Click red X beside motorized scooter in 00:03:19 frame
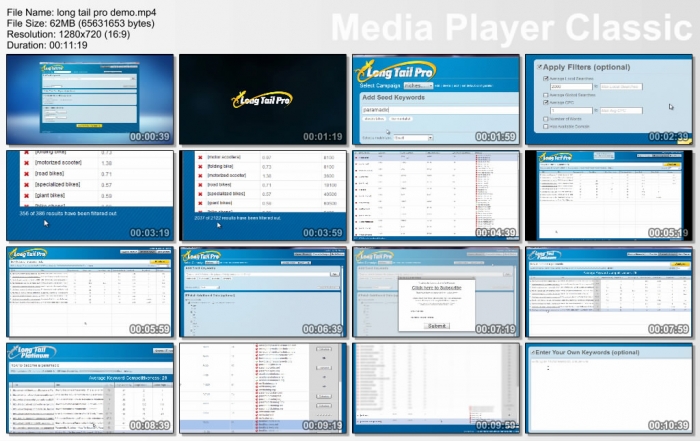The height and width of the screenshot is (441, 700). (27, 161)
